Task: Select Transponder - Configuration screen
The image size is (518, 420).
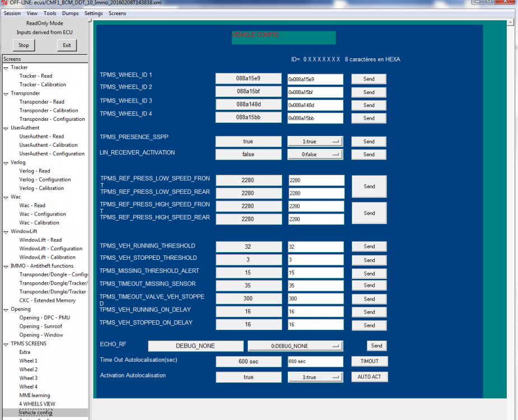Action: (52, 119)
